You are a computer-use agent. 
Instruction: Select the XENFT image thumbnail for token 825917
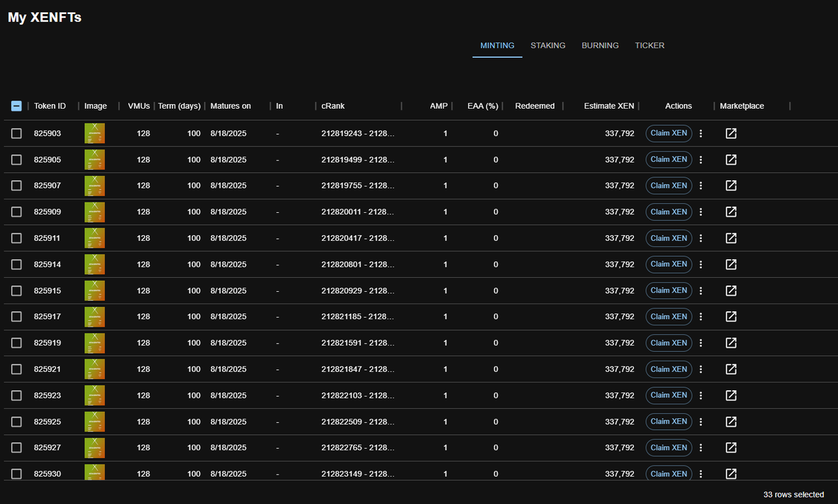coord(95,316)
